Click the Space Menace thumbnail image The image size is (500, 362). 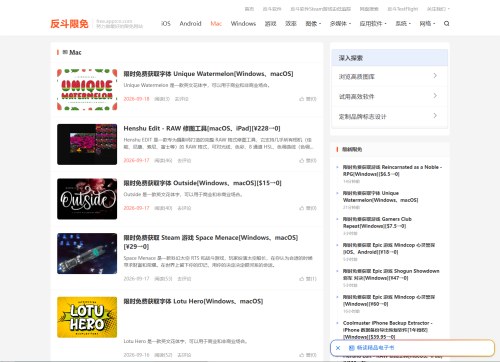tap(87, 254)
